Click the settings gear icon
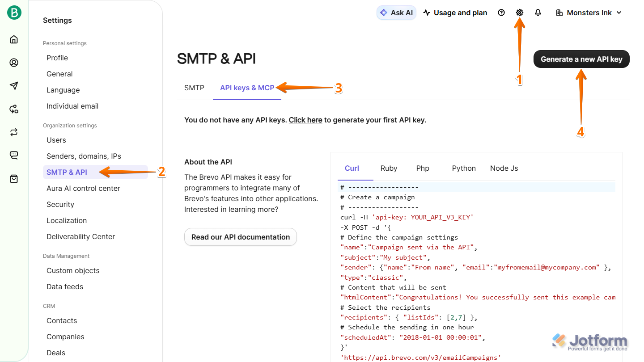 tap(519, 13)
